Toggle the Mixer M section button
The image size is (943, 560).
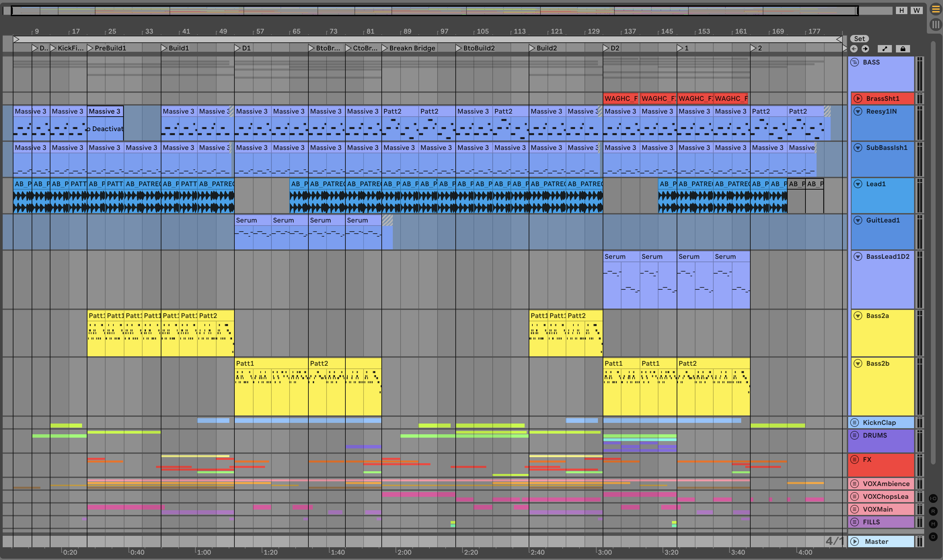(x=933, y=524)
